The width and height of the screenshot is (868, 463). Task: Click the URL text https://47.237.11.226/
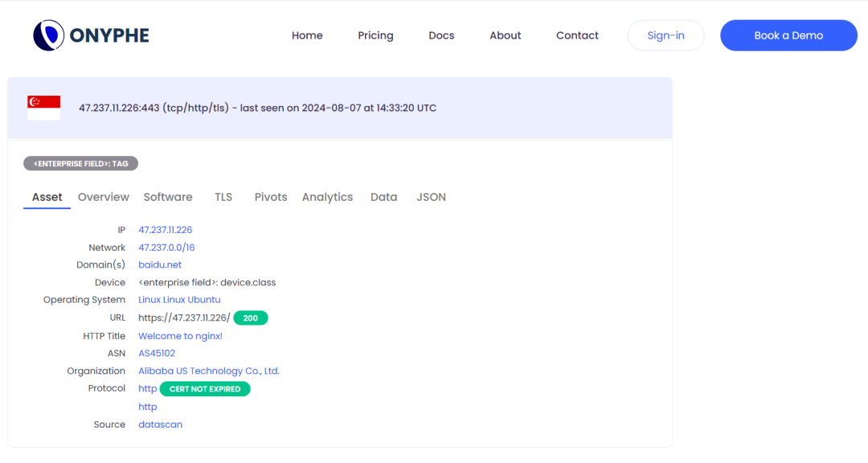click(184, 318)
